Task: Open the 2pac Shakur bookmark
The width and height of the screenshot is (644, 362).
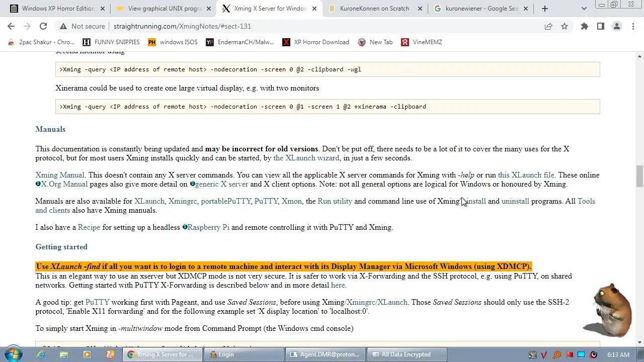Action: (41, 42)
